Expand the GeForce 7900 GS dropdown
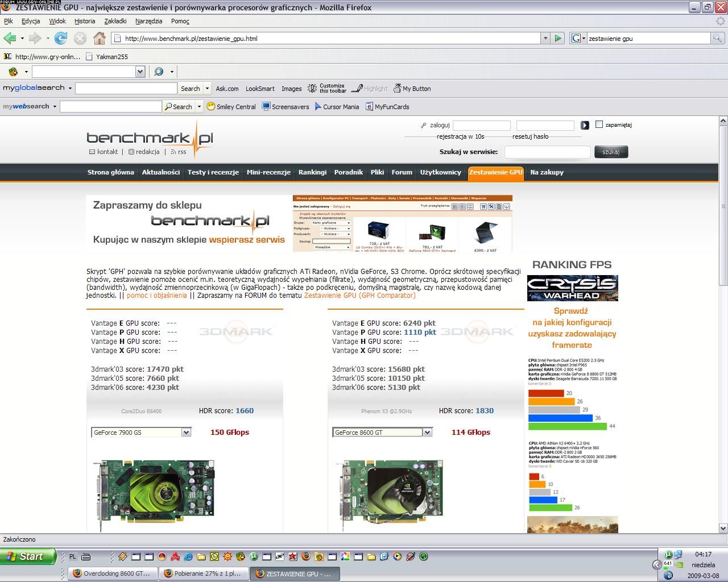The width and height of the screenshot is (728, 582). (x=186, y=433)
